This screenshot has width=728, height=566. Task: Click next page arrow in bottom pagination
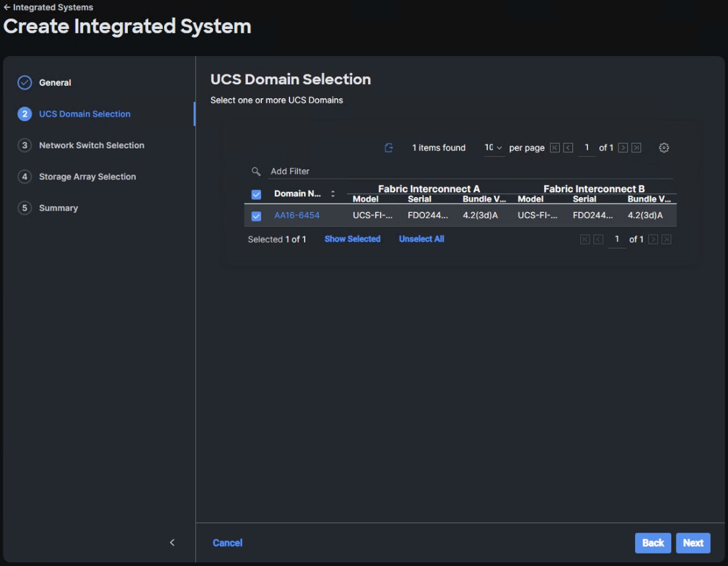click(x=653, y=240)
